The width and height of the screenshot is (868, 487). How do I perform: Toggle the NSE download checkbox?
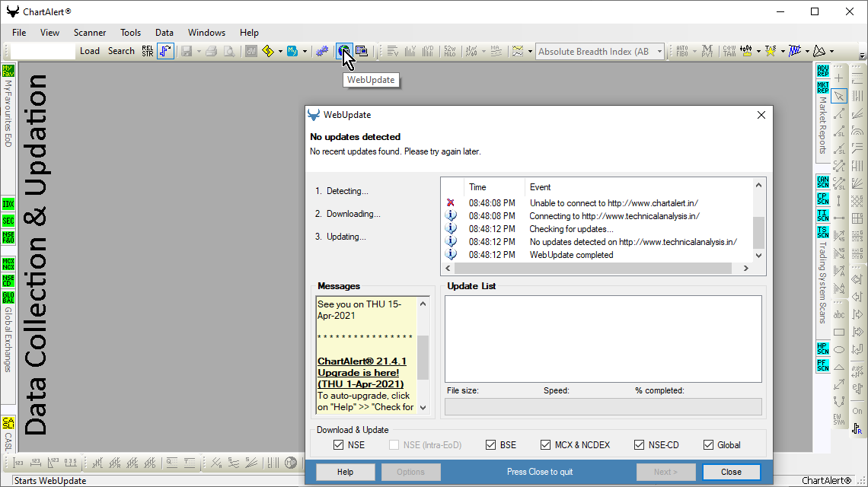click(338, 445)
